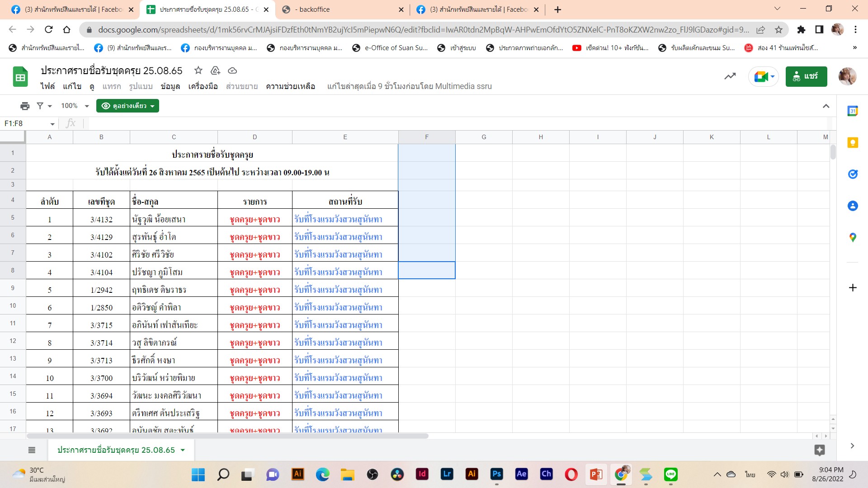
Task: Click the Explore button at bottom right
Action: pyautogui.click(x=819, y=450)
